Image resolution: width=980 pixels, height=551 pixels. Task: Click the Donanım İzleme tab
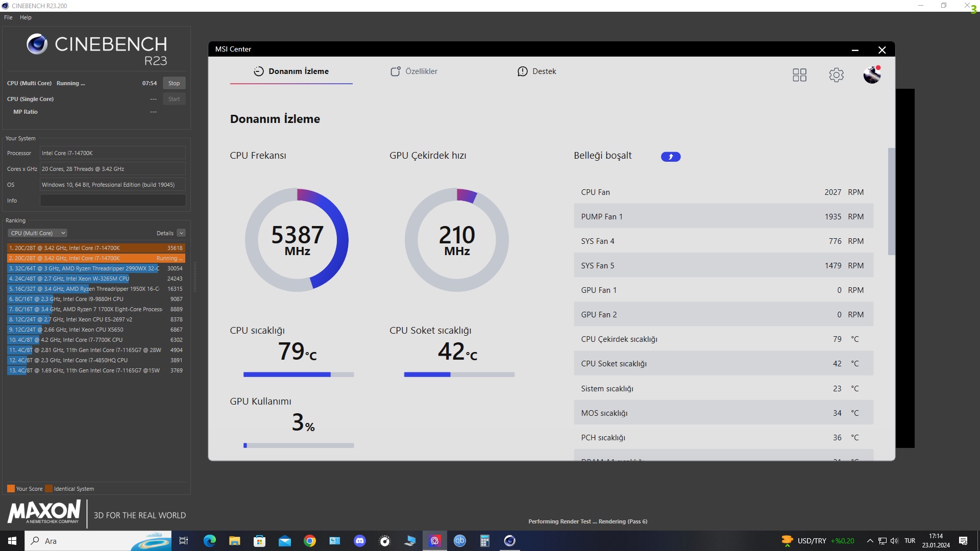pyautogui.click(x=291, y=71)
